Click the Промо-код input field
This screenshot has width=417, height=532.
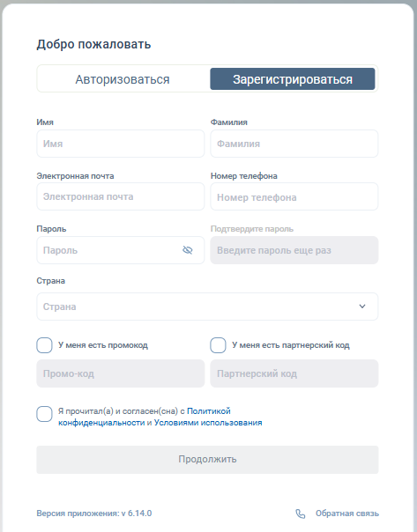121,373
